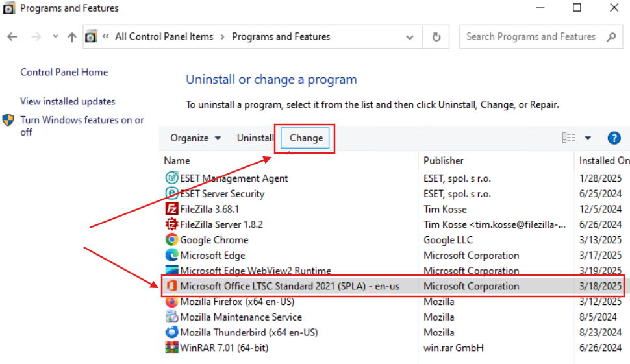
Task: Click the Google LLC publisher cell
Action: 448,240
